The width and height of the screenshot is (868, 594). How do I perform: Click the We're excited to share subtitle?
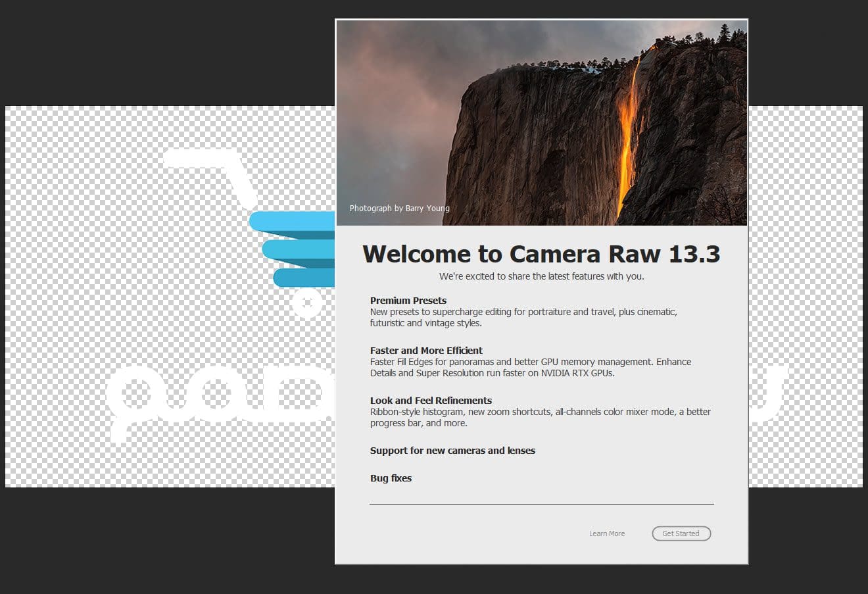tap(541, 276)
